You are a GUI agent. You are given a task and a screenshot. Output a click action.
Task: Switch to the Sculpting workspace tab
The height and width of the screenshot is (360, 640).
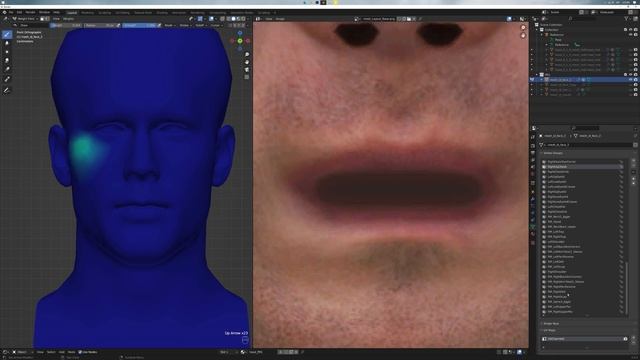point(104,13)
